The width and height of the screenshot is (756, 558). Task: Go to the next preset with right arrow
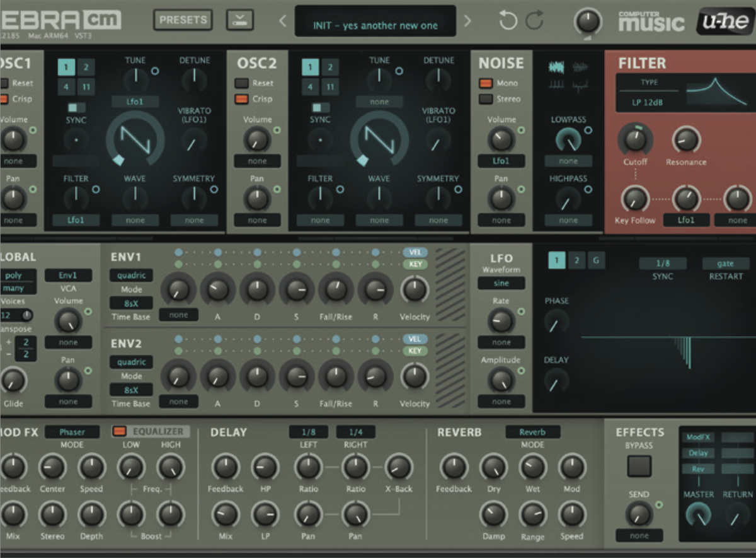pyautogui.click(x=467, y=21)
